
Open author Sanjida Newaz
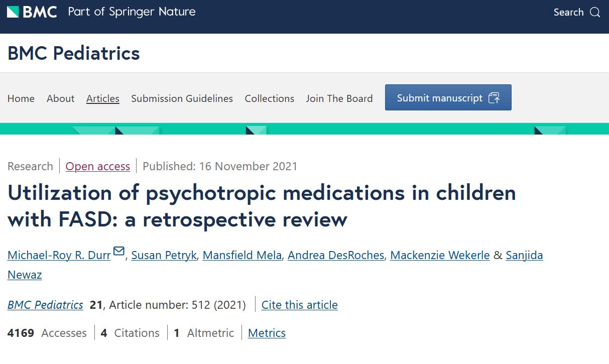coord(524,255)
